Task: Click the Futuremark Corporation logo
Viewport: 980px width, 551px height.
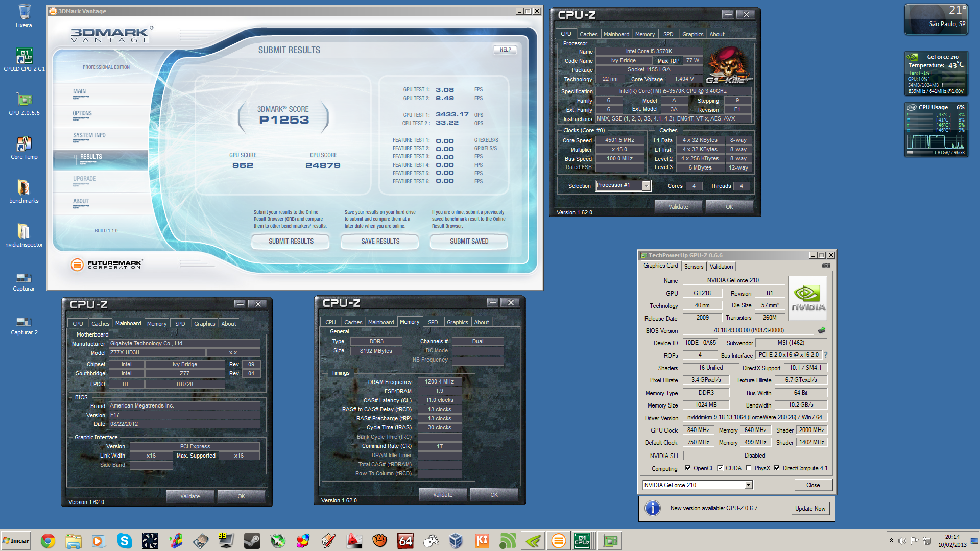Action: click(107, 265)
